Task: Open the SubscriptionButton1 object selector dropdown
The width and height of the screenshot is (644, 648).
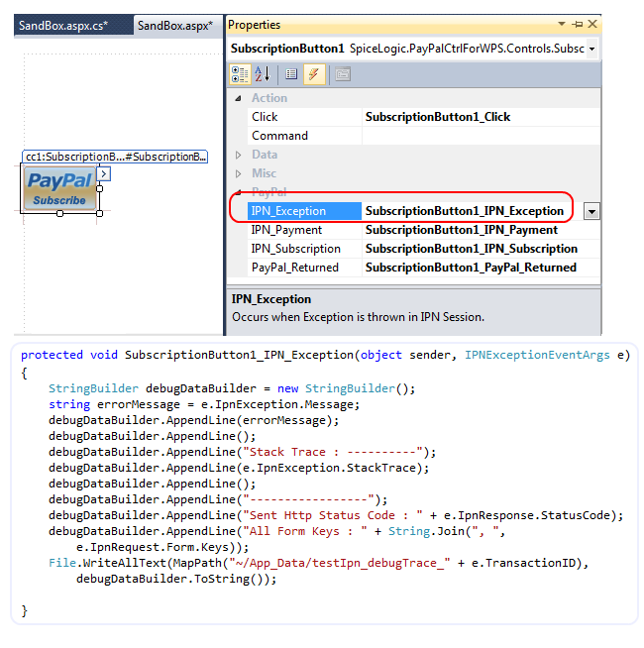Action: click(591, 49)
